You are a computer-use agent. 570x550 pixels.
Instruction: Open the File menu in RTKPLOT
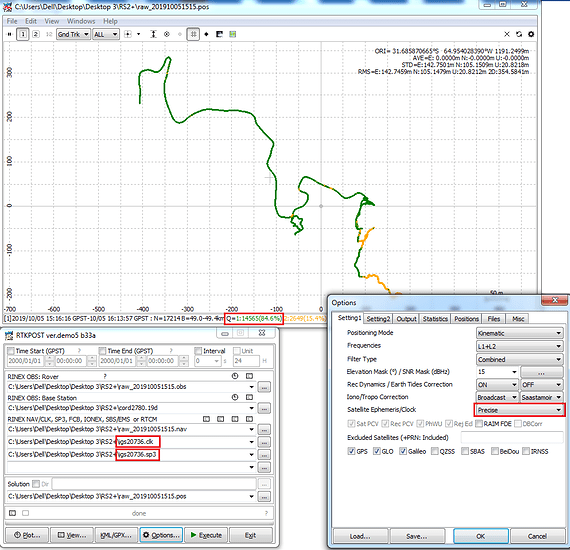[x=12, y=21]
